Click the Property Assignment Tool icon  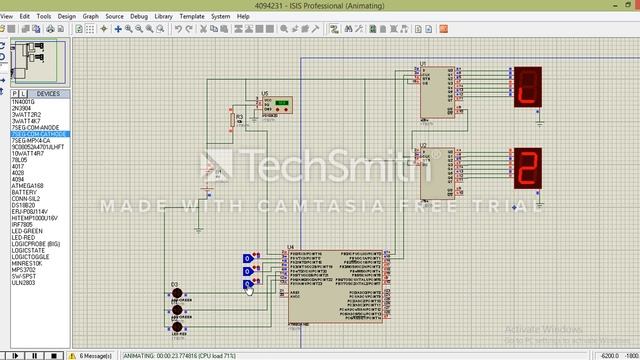(359, 29)
